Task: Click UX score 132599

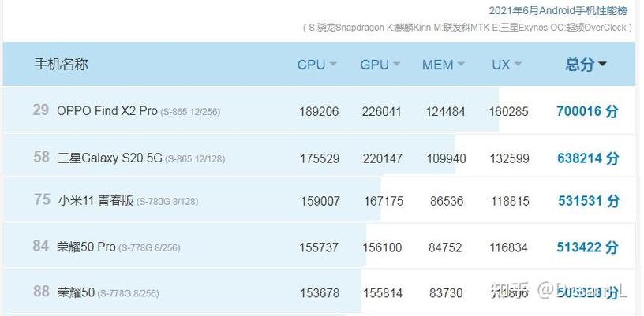Action: (x=509, y=158)
